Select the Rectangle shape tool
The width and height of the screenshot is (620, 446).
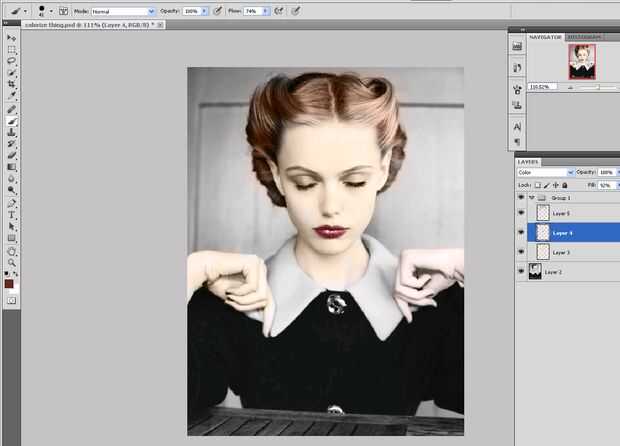tap(11, 238)
